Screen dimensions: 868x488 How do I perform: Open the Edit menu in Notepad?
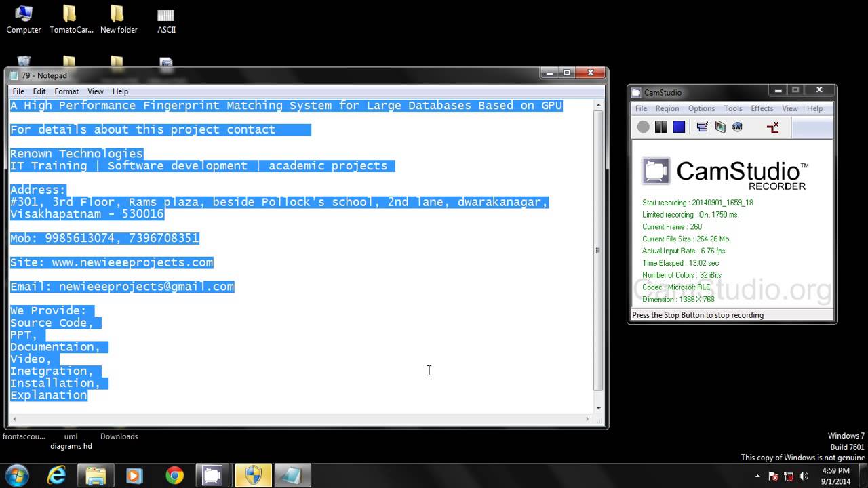[x=39, y=91]
